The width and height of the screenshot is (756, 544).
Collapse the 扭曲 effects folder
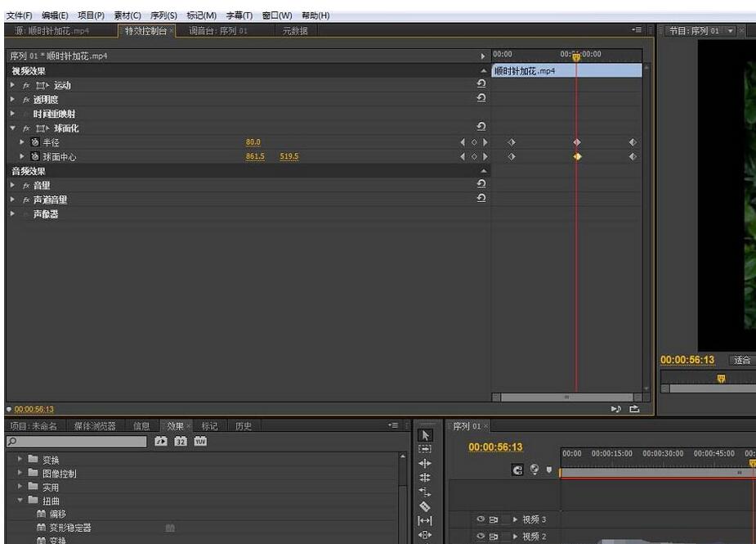pos(20,501)
